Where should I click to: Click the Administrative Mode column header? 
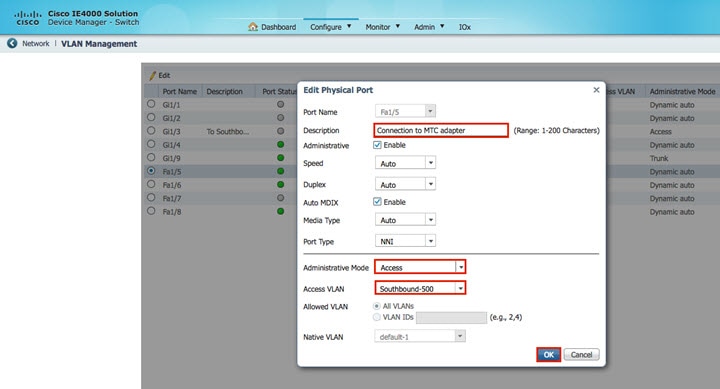pos(682,91)
